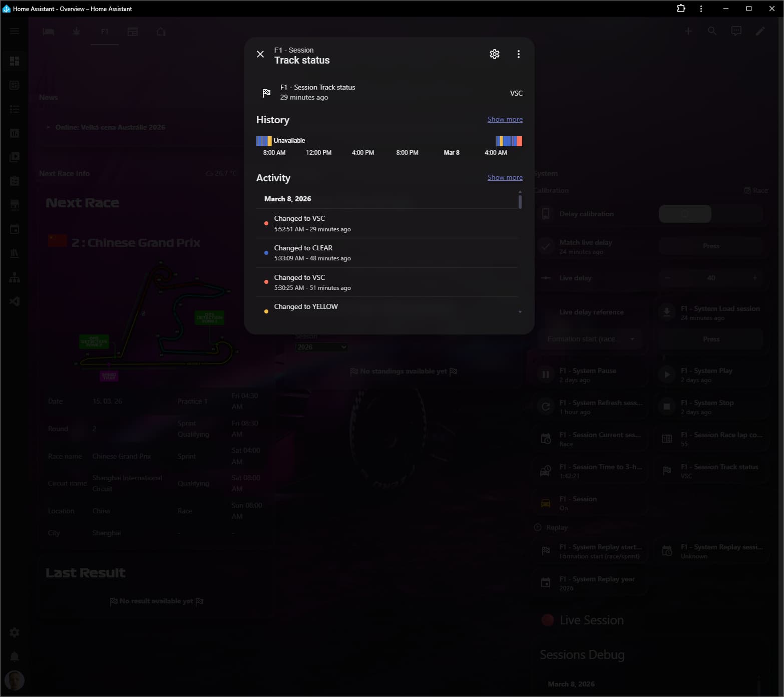Screen dimensions: 784x697
Task: Click the F1 System Stop icon
Action: 667,407
